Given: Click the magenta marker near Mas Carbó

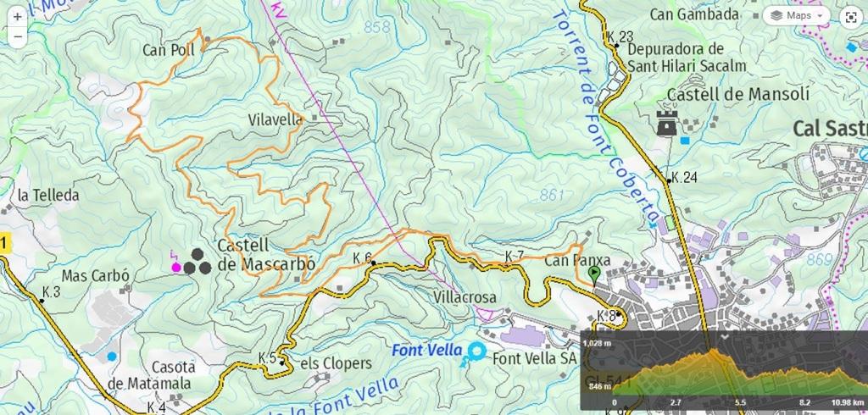Looking at the screenshot, I should (176, 268).
